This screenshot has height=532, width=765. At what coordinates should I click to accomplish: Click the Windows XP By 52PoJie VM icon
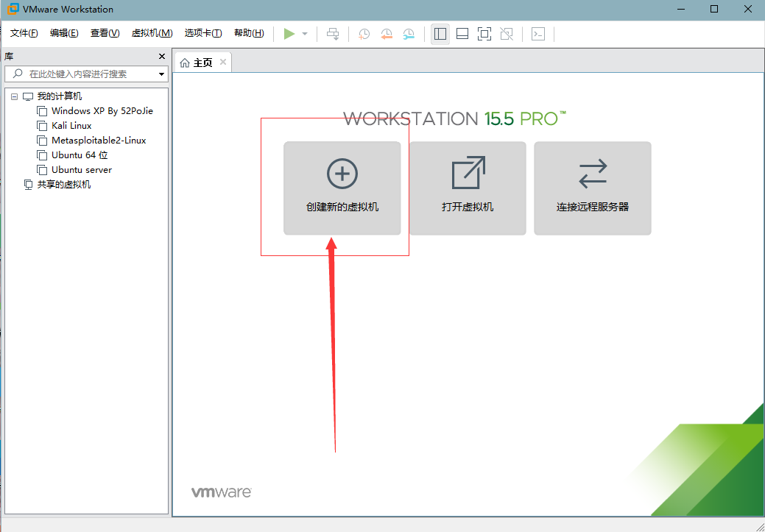click(x=43, y=111)
